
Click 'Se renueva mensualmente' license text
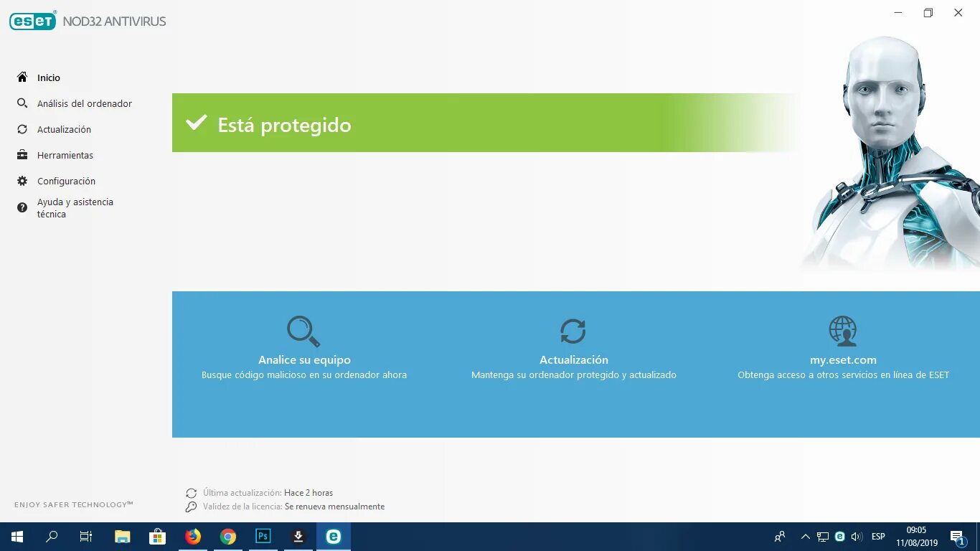coord(334,507)
